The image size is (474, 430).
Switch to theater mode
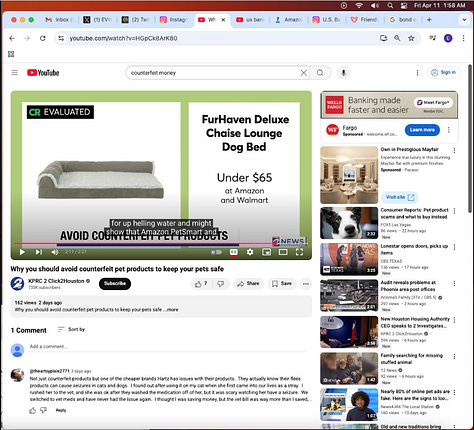(283, 252)
